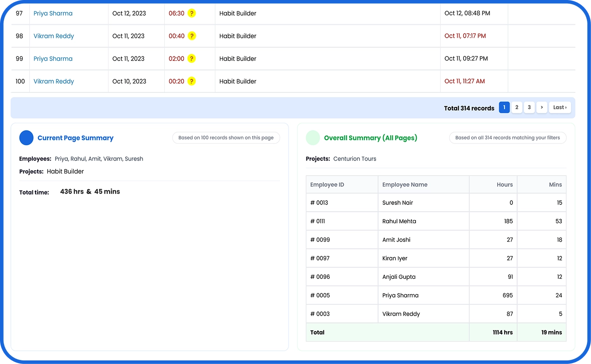Click the yellow help icon beside 06:30
591x364 pixels.
192,13
